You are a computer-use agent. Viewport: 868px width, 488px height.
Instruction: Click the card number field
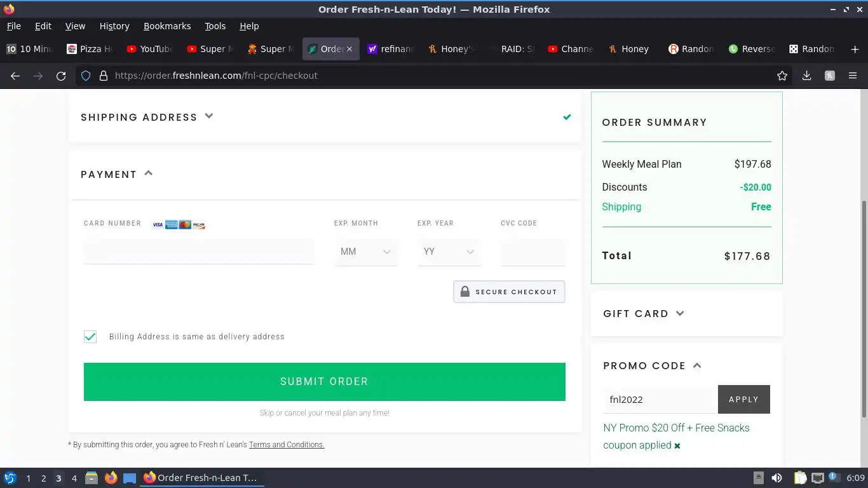point(199,252)
